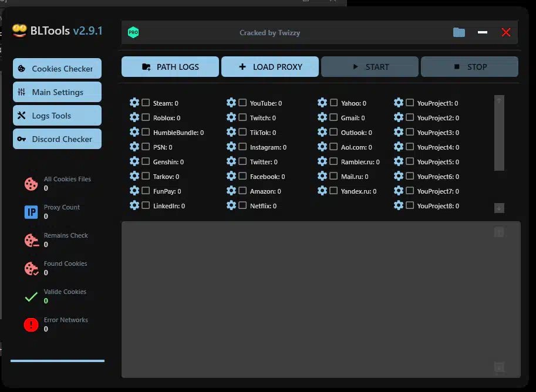Viewport: 536px width, 392px height.
Task: Open the Netflix checker settings gear
Action: click(231, 205)
